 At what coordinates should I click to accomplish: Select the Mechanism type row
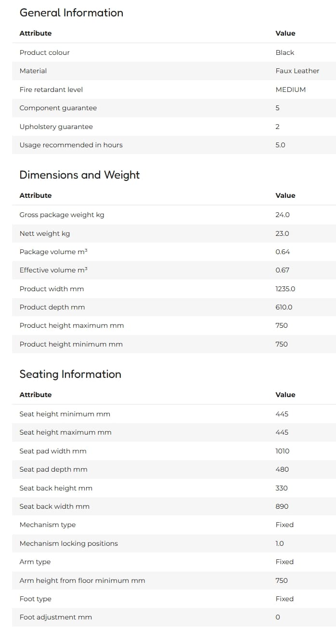(174, 525)
